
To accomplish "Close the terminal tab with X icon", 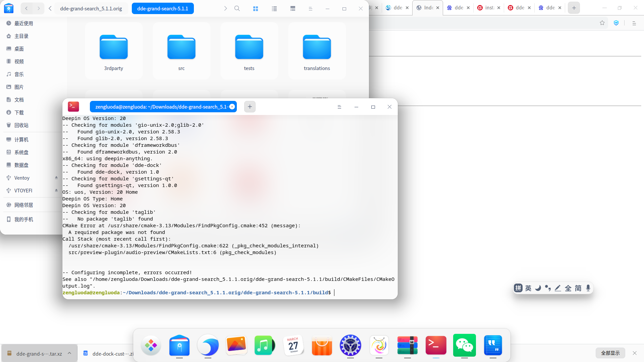I will tap(232, 107).
